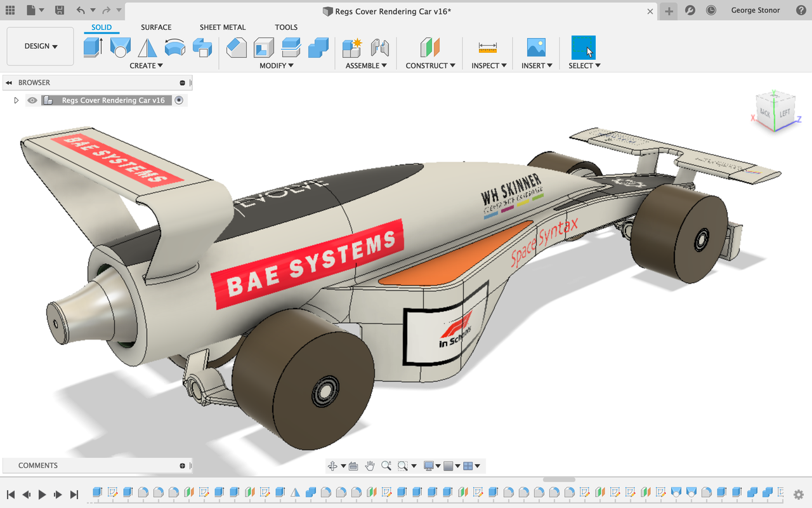This screenshot has height=508, width=812.
Task: Click the Combine icon in Modify group
Action: pyautogui.click(x=318, y=48)
